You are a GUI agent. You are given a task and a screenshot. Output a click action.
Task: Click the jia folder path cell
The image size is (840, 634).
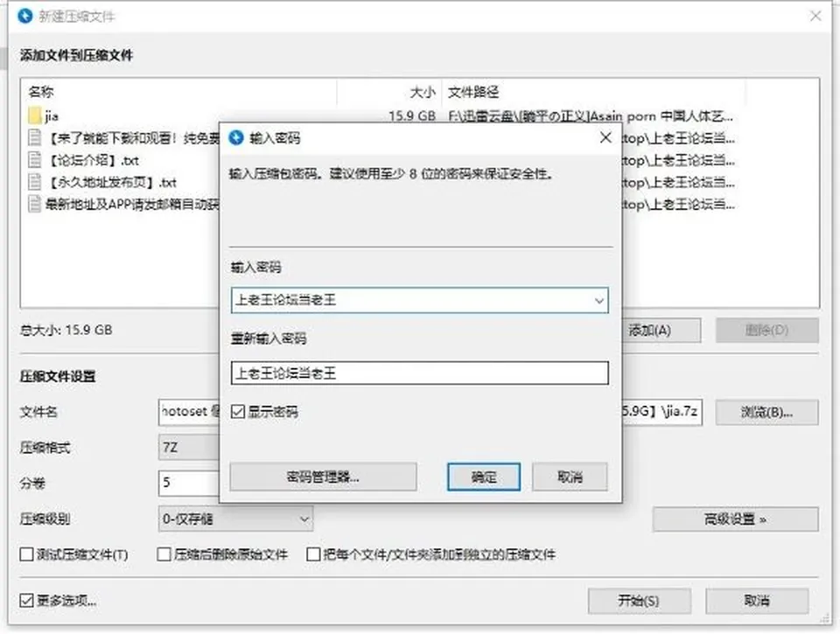(x=591, y=115)
